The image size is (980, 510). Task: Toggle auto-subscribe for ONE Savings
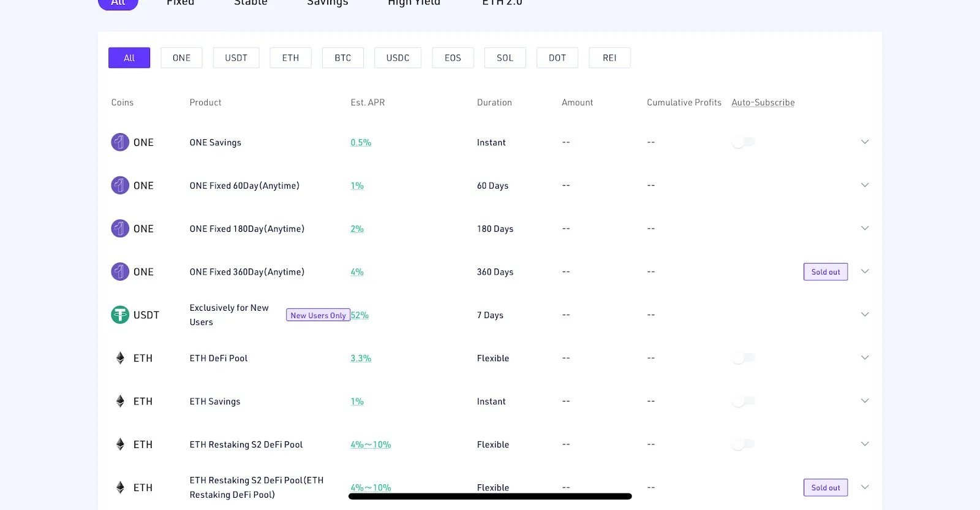point(744,142)
